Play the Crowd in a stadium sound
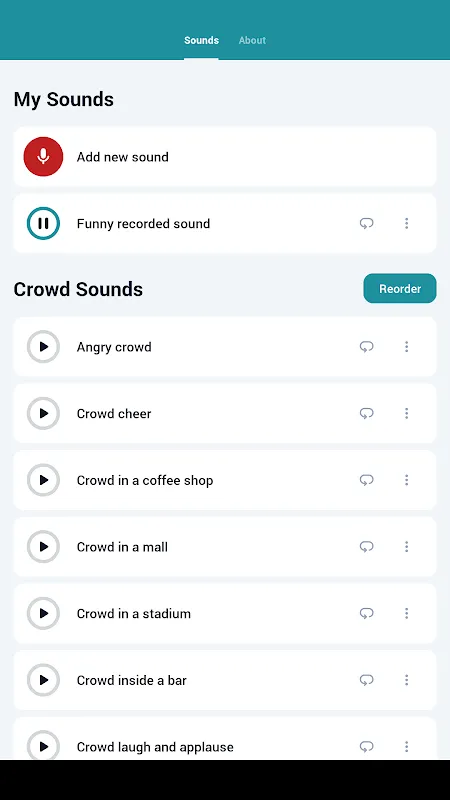The width and height of the screenshot is (450, 800). (x=43, y=613)
